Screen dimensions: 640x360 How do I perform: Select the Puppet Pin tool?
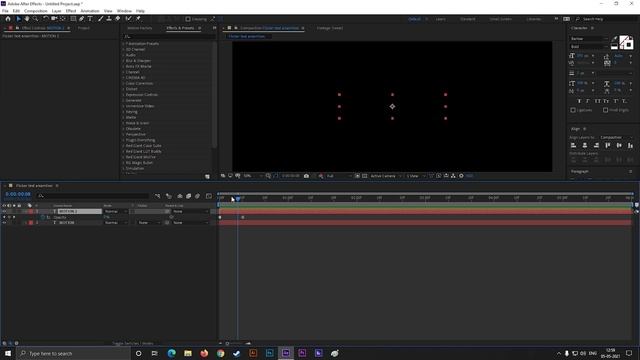point(138,19)
